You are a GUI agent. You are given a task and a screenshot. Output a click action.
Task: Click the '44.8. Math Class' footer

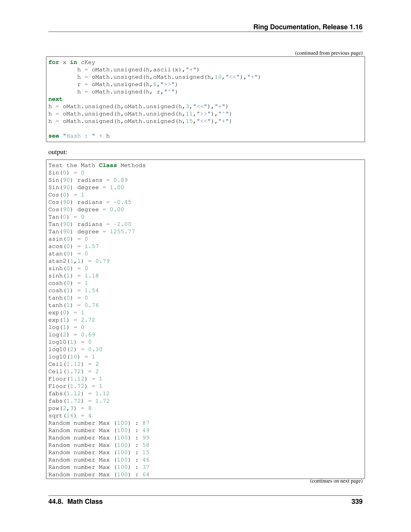pyautogui.click(x=75, y=502)
